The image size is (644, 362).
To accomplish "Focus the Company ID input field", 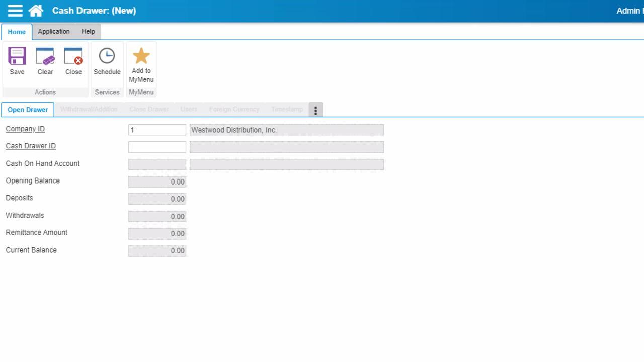I will tap(157, 130).
